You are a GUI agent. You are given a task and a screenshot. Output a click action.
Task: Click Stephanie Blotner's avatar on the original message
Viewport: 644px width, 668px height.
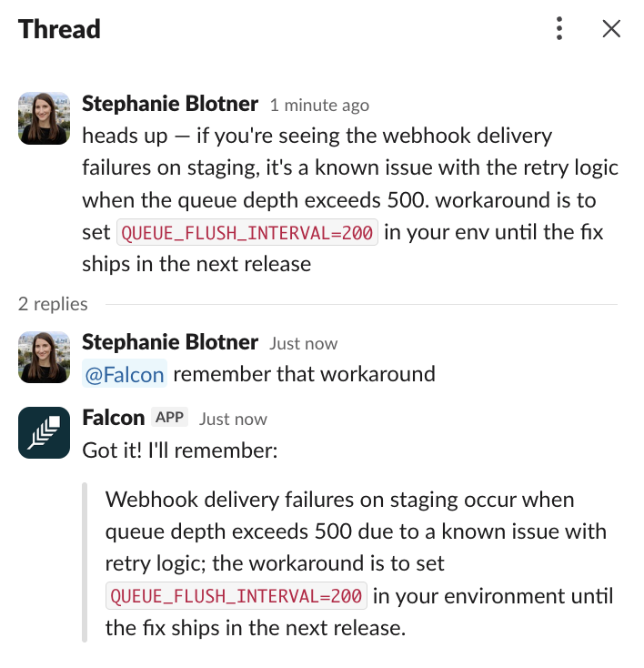[45, 117]
